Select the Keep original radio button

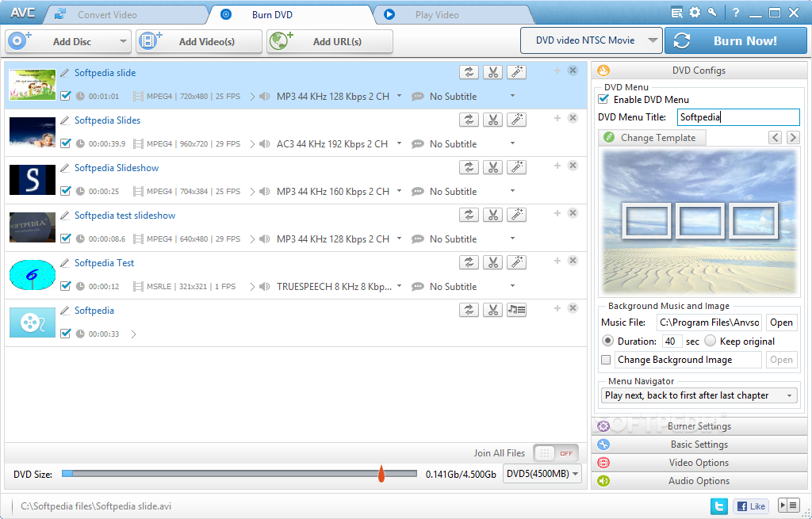pos(710,341)
